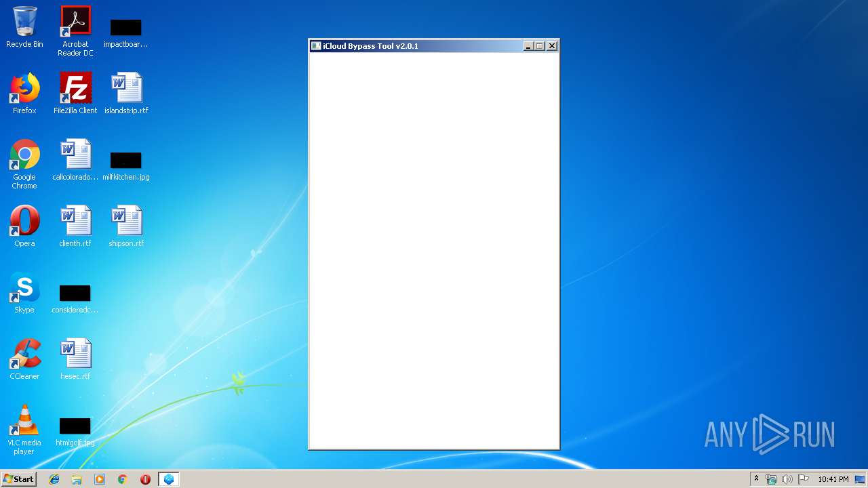Select consideredc file icon
The width and height of the screenshot is (868, 488).
pyautogui.click(x=75, y=298)
